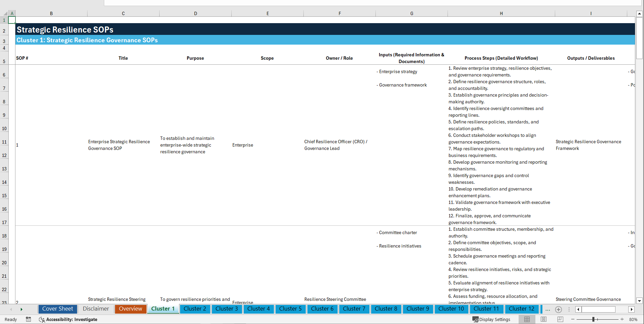Switch to Cluster 4 sheet
This screenshot has height=324, width=644.
point(258,309)
